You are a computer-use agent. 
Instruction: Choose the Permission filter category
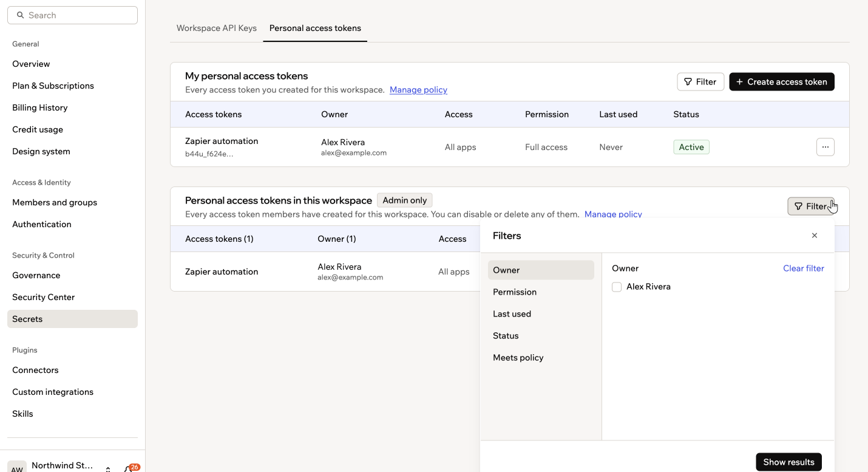pos(541,292)
